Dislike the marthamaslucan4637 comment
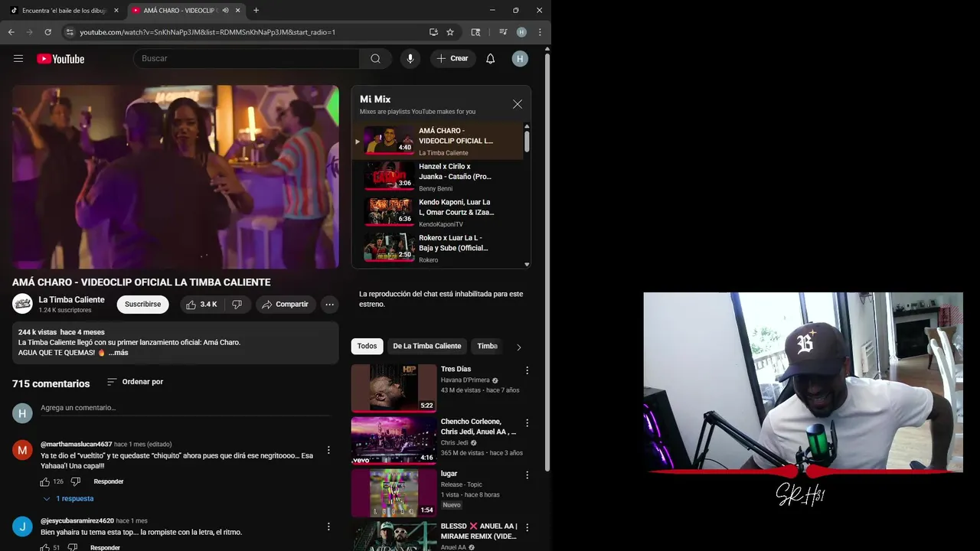Screen dimensions: 980x551 pyautogui.click(x=75, y=481)
